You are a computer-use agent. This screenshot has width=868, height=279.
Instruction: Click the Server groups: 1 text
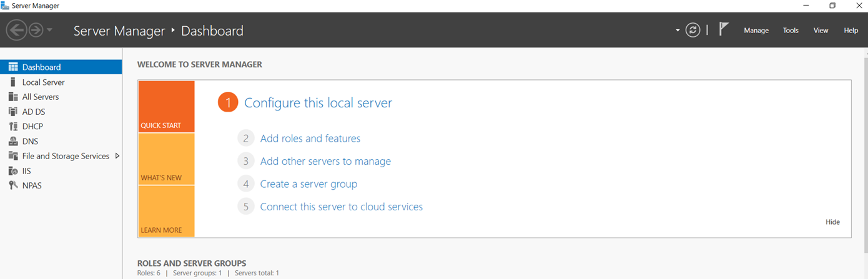(x=197, y=273)
